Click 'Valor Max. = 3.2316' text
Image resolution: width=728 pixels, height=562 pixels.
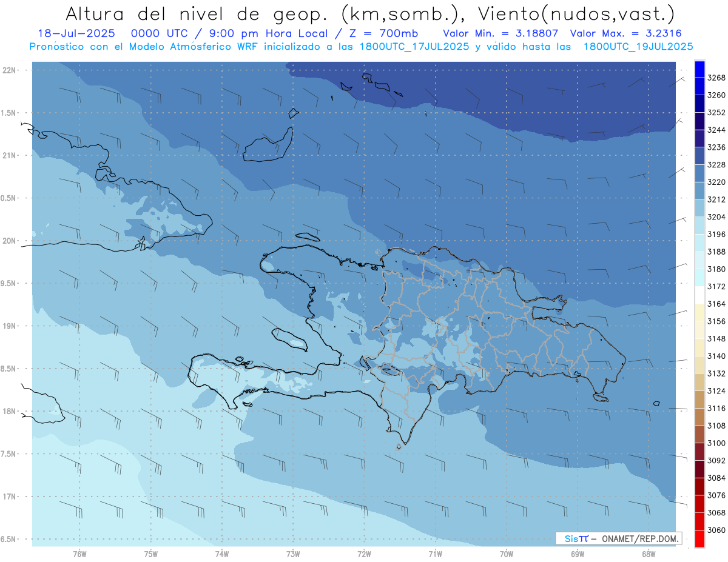627,34
